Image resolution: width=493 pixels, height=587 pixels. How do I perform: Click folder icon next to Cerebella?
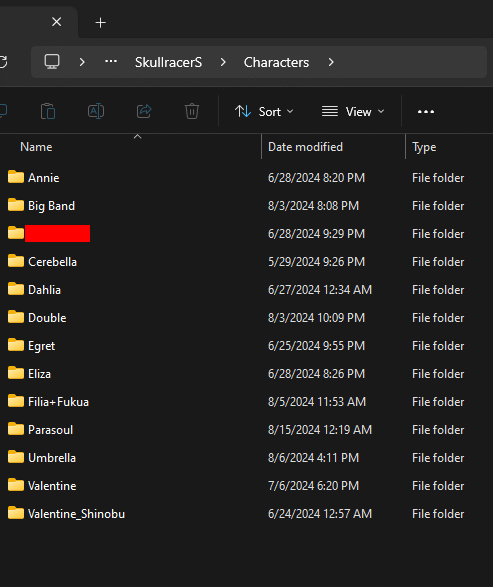click(x=16, y=261)
